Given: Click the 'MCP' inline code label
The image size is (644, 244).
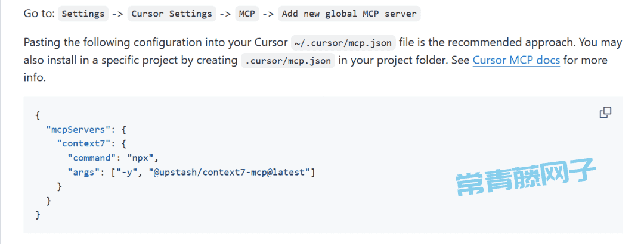Looking at the screenshot, I should click(247, 14).
